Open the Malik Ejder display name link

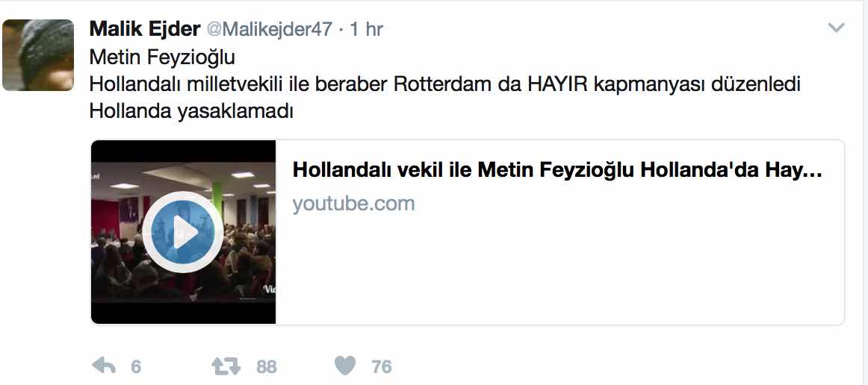click(144, 29)
